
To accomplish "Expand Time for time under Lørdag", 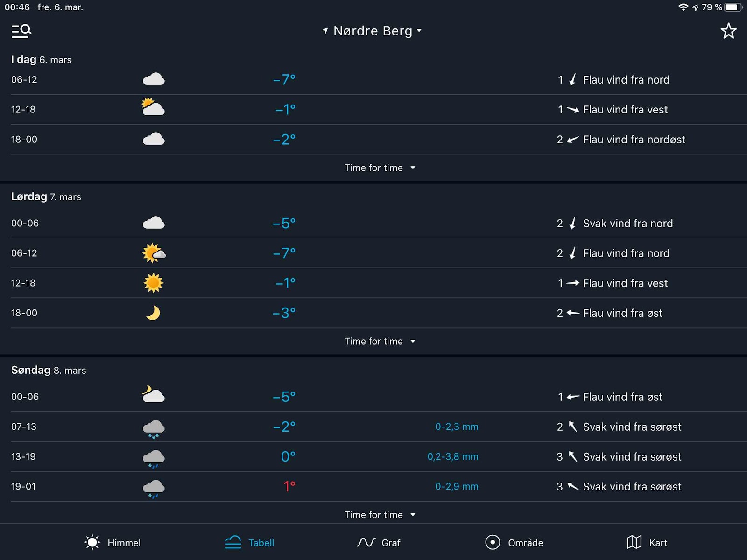I will pyautogui.click(x=380, y=341).
